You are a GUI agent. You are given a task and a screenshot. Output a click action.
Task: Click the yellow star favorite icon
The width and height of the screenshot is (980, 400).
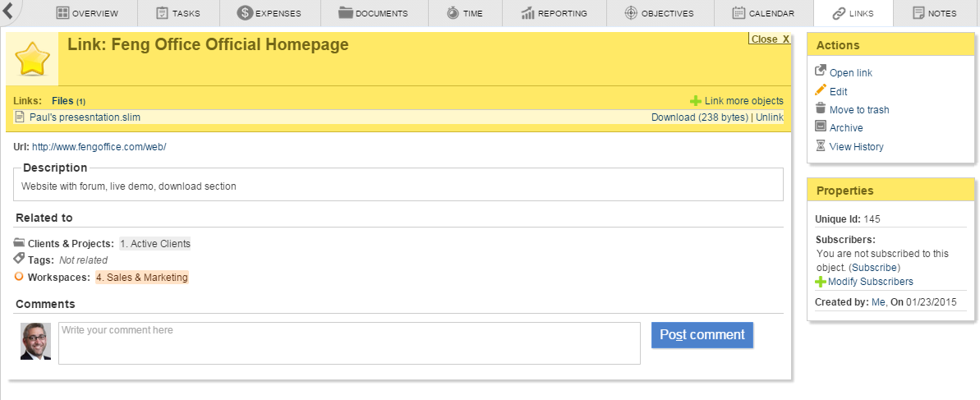[32, 60]
